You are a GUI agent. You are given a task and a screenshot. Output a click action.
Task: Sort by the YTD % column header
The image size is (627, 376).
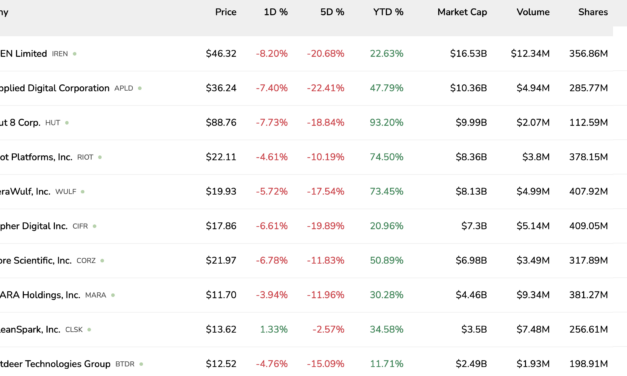point(388,12)
